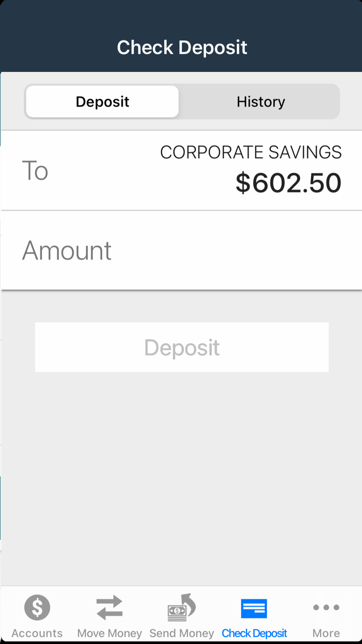Image resolution: width=362 pixels, height=644 pixels.
Task: Click the Check Deposit label in bottom bar
Action: pos(254,633)
